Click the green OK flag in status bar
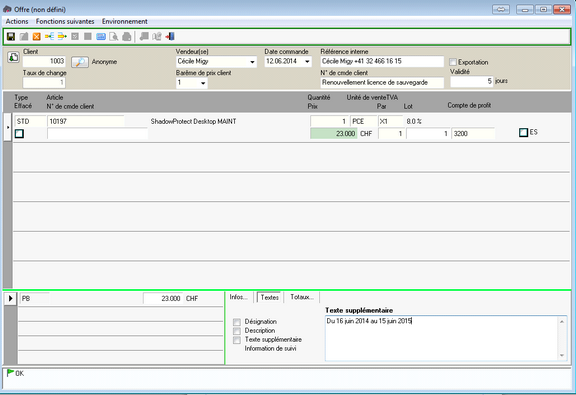 click(11, 373)
